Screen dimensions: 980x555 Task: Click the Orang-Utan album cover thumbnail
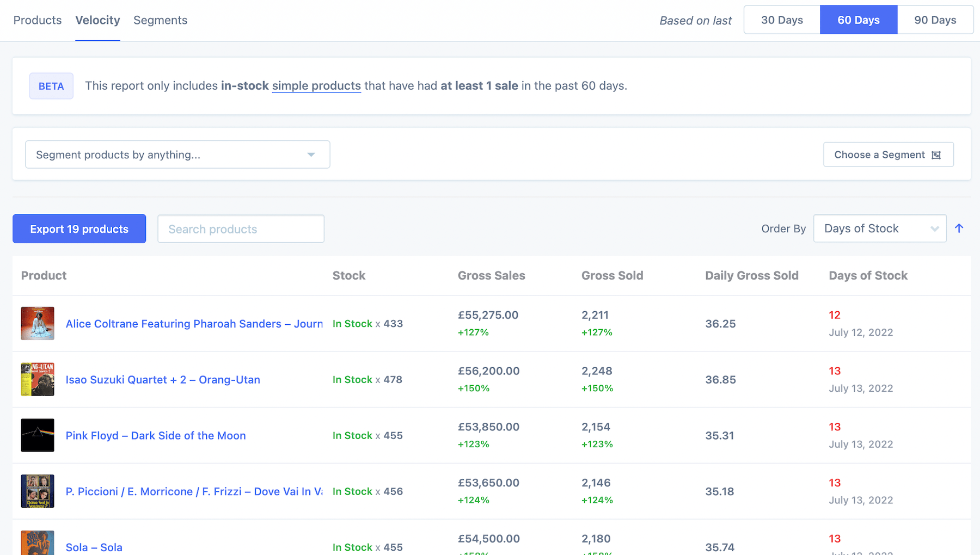tap(37, 379)
